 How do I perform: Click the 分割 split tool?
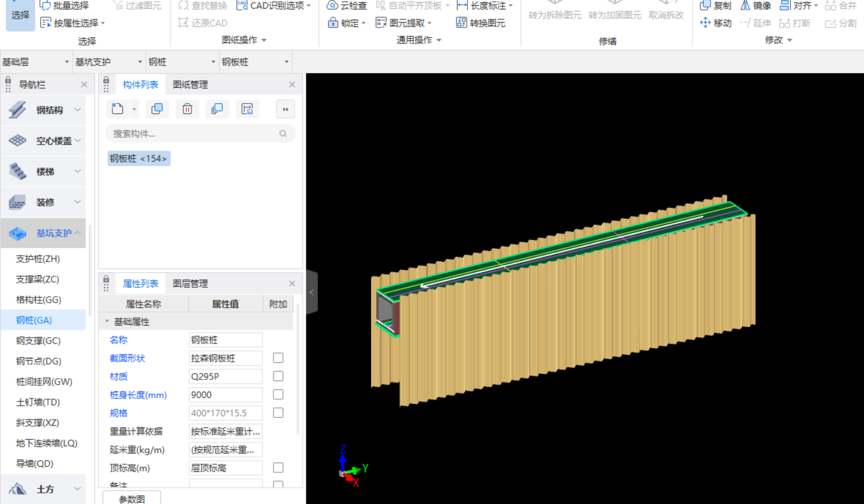[841, 23]
